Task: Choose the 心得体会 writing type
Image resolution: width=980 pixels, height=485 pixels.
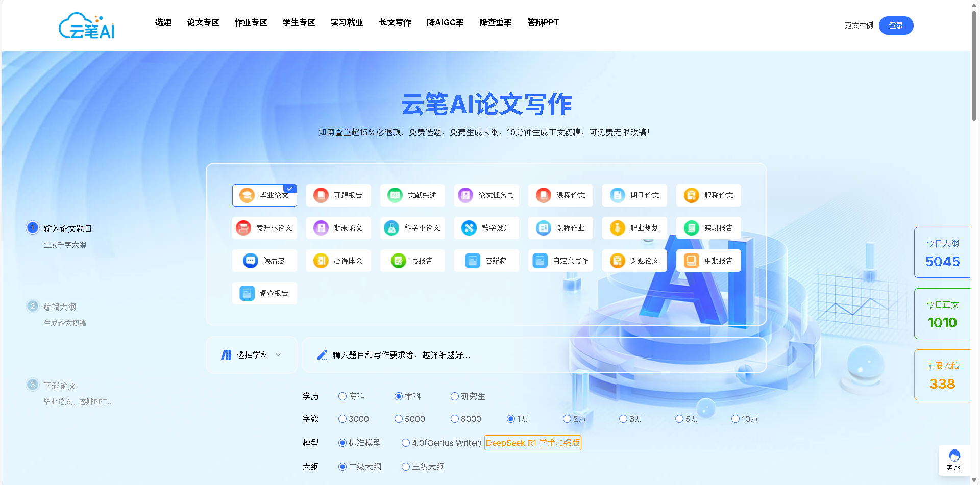Action: [338, 261]
